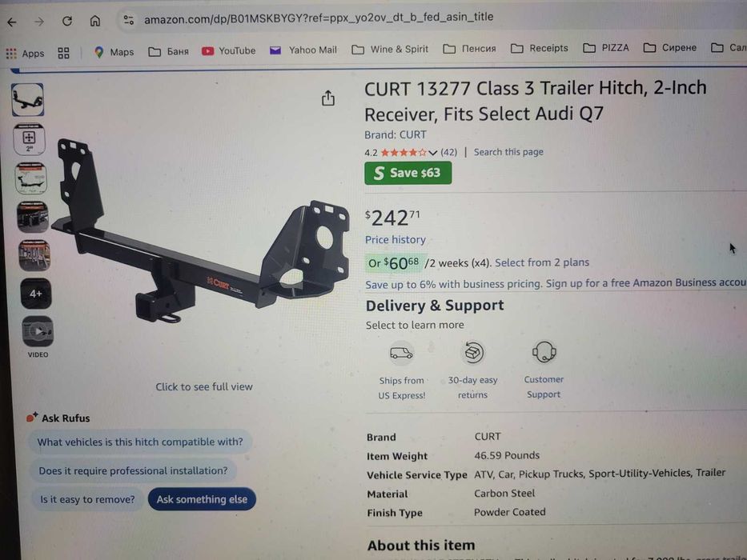Ask Rufus if it's easy to remove
747x560 pixels.
[x=87, y=499]
